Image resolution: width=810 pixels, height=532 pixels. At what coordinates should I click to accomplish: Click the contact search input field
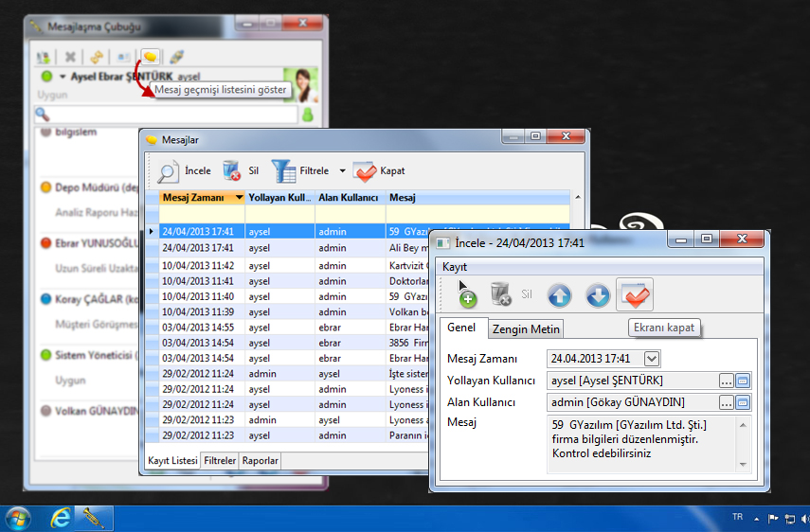tap(172, 115)
